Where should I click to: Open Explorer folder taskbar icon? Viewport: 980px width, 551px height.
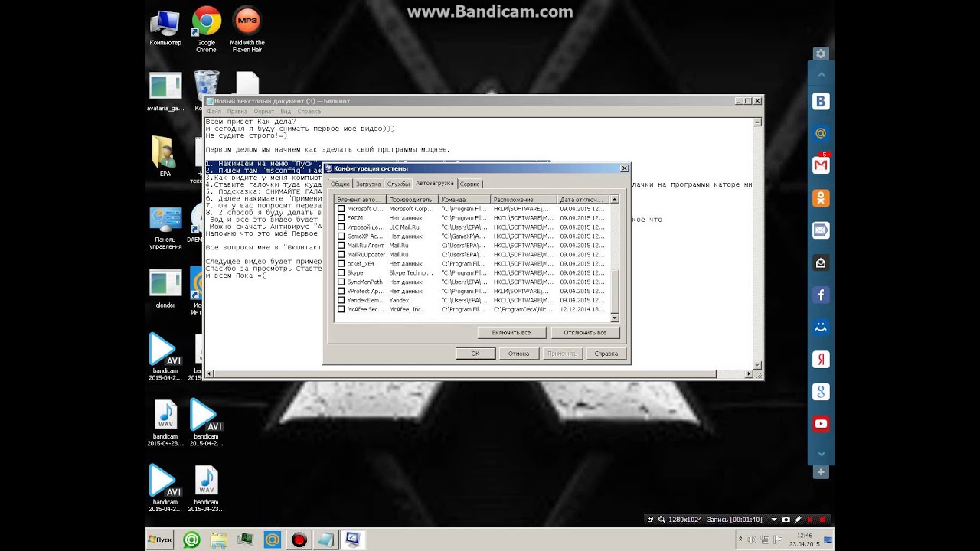218,540
